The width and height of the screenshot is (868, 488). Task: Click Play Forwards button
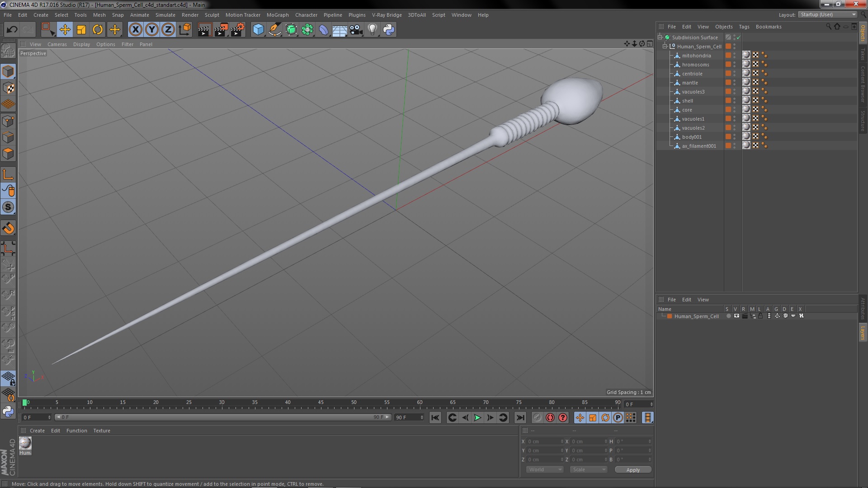point(477,418)
